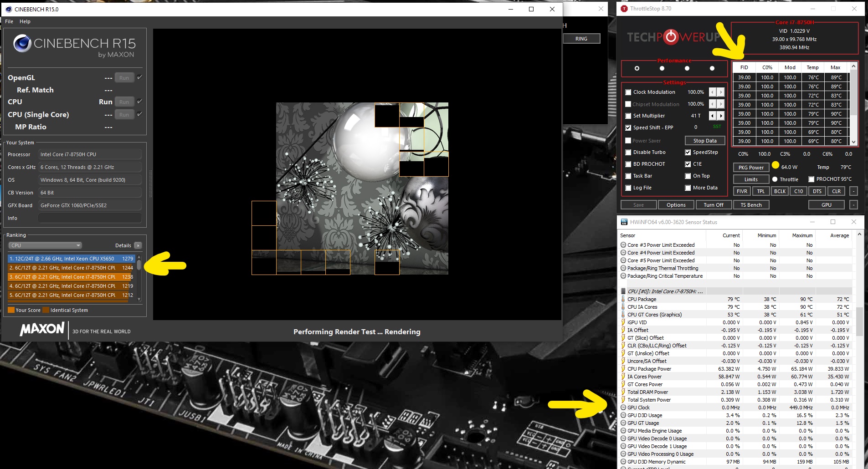Click the Your Score orange legend swatch
Viewport: 868px width, 469px height.
tap(11, 310)
